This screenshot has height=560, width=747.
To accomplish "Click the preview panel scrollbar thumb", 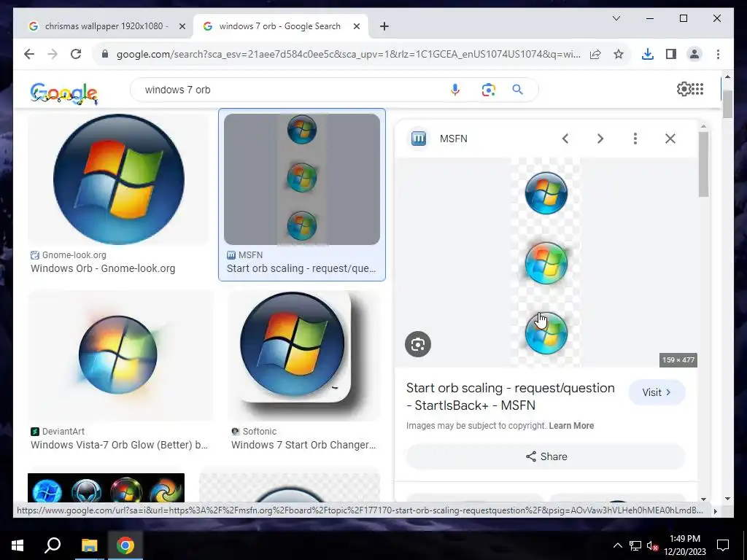I will pyautogui.click(x=704, y=164).
